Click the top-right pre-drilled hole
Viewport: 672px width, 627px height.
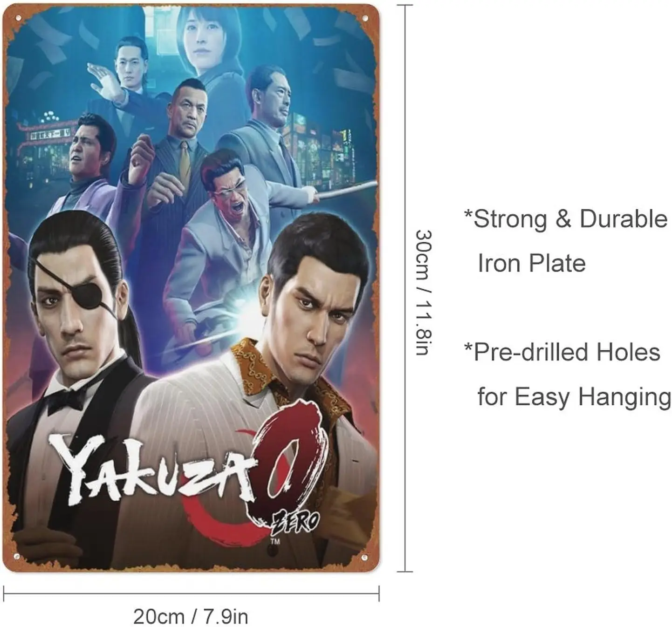[x=365, y=18]
